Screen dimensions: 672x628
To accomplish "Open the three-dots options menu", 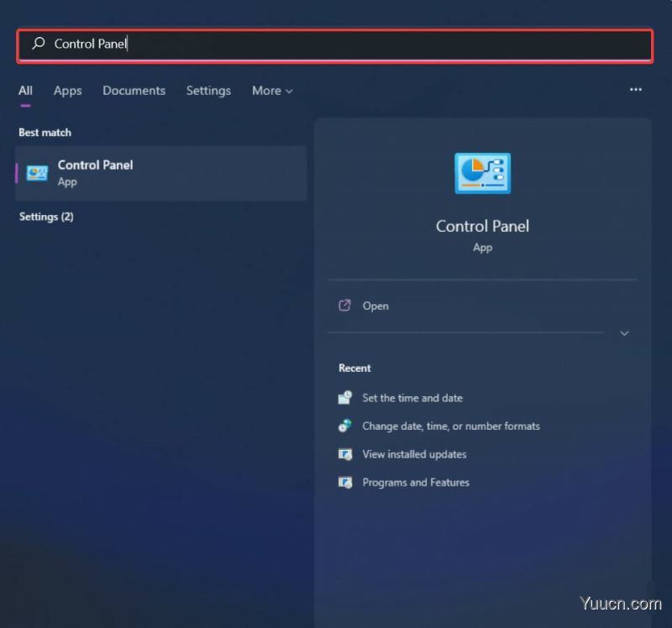I will pos(636,90).
